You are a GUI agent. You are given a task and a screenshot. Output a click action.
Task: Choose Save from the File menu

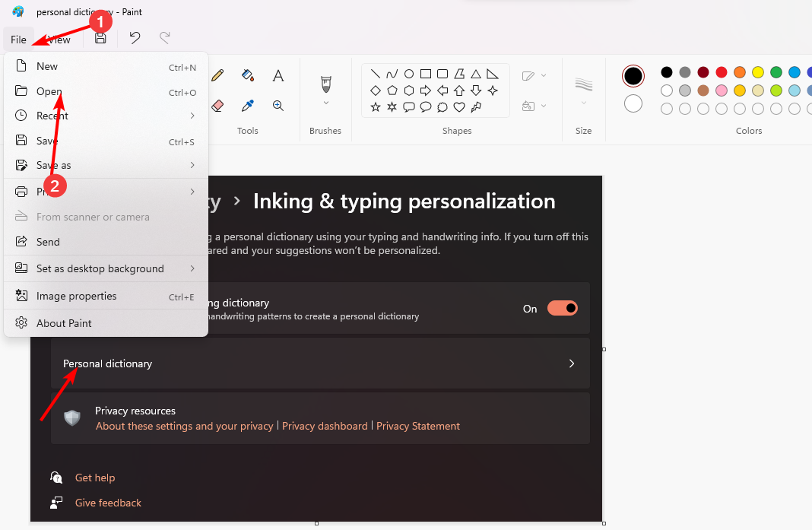pyautogui.click(x=106, y=141)
